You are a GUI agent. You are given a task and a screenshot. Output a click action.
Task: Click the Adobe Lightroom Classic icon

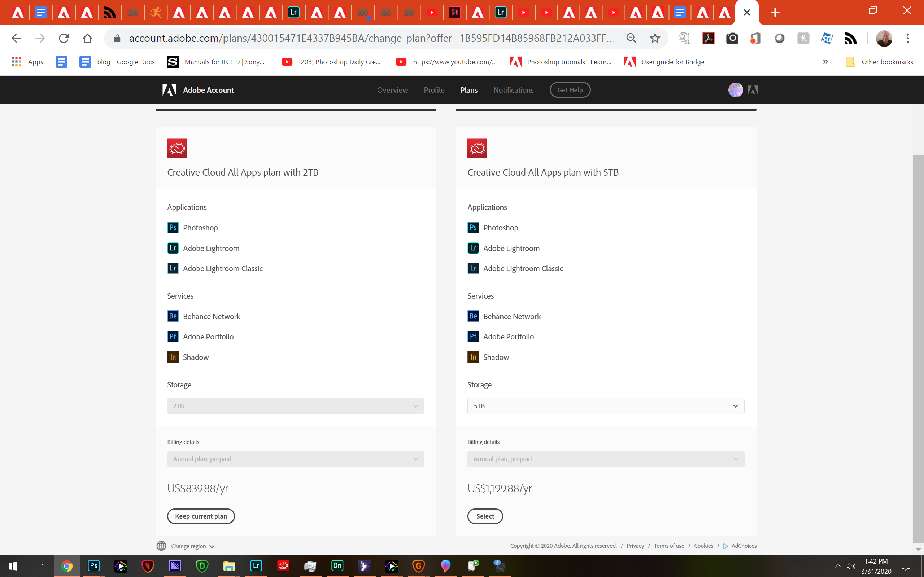(173, 268)
